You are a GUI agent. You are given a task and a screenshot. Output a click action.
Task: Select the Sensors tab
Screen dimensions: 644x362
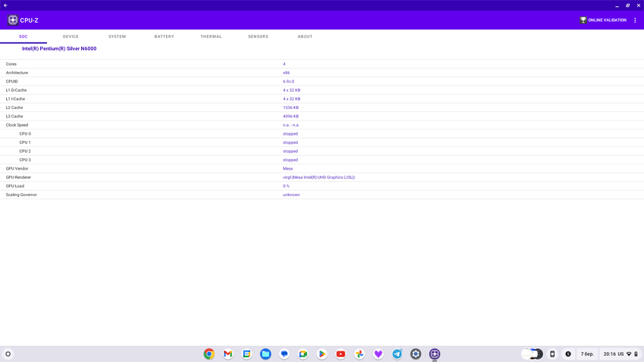click(258, 36)
